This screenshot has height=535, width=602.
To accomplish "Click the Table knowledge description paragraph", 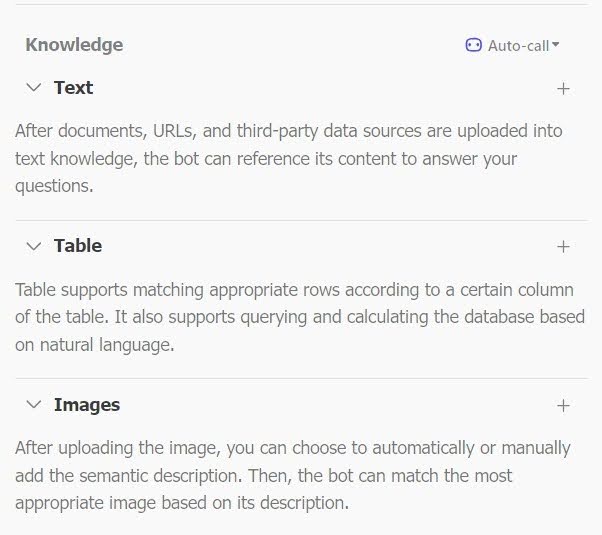I will (x=300, y=317).
